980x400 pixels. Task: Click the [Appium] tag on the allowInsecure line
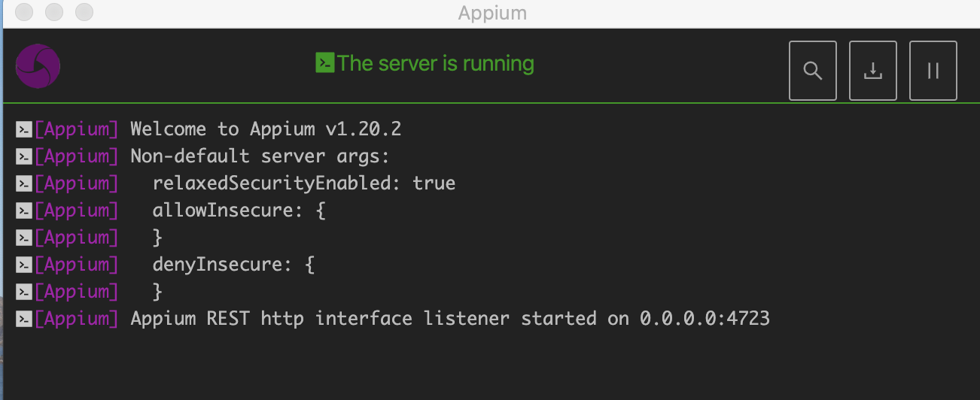(76, 211)
